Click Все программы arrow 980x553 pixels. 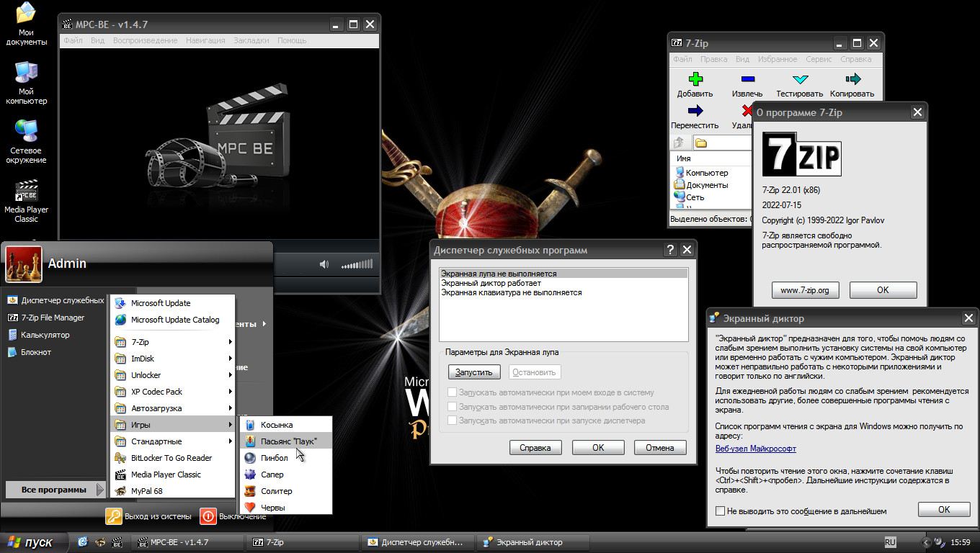(x=100, y=490)
